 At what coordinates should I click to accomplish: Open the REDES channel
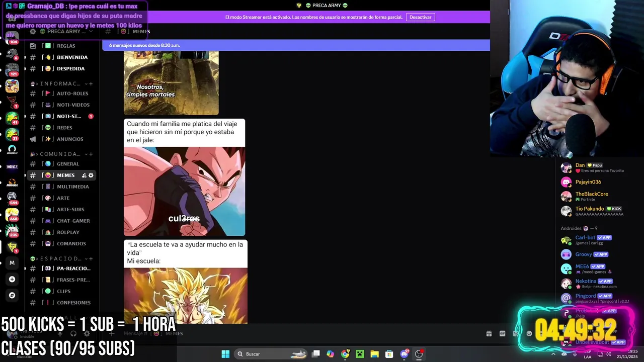61,128
